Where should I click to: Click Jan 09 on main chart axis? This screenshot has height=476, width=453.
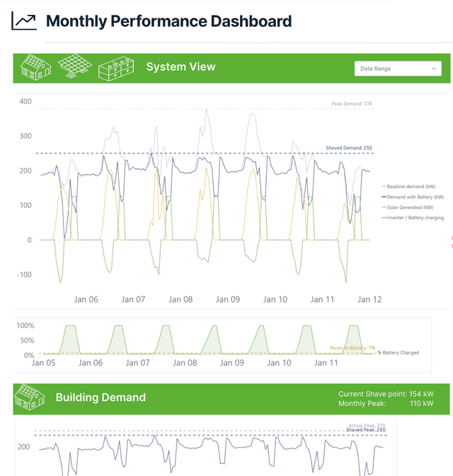click(228, 300)
